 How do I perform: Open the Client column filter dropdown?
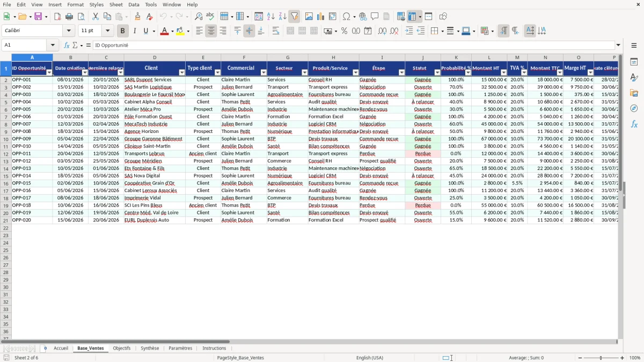[x=181, y=72]
